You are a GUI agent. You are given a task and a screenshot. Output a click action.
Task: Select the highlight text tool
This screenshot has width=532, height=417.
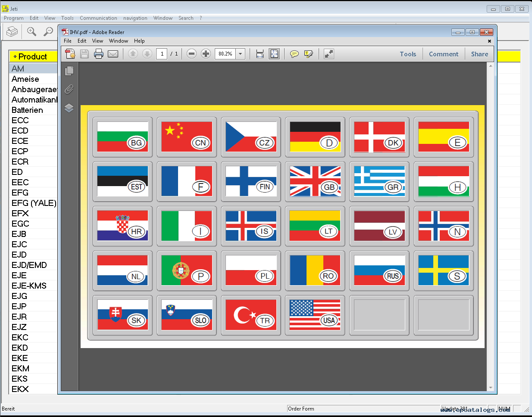[x=309, y=54]
